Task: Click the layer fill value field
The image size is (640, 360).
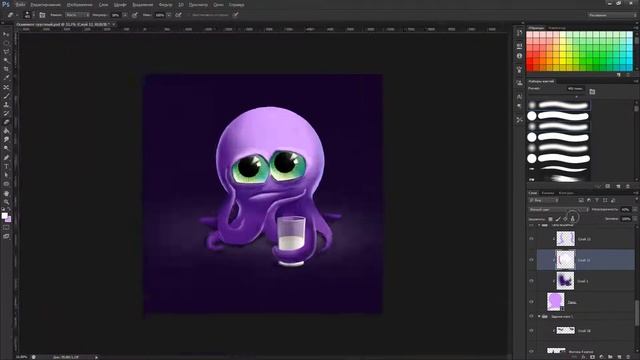Action: coord(625,219)
